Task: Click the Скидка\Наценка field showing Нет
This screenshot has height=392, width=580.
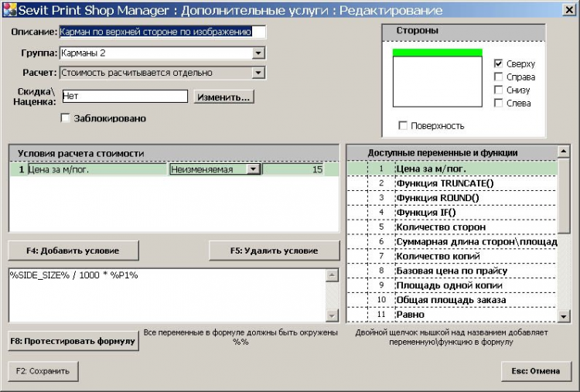Action: tap(125, 96)
